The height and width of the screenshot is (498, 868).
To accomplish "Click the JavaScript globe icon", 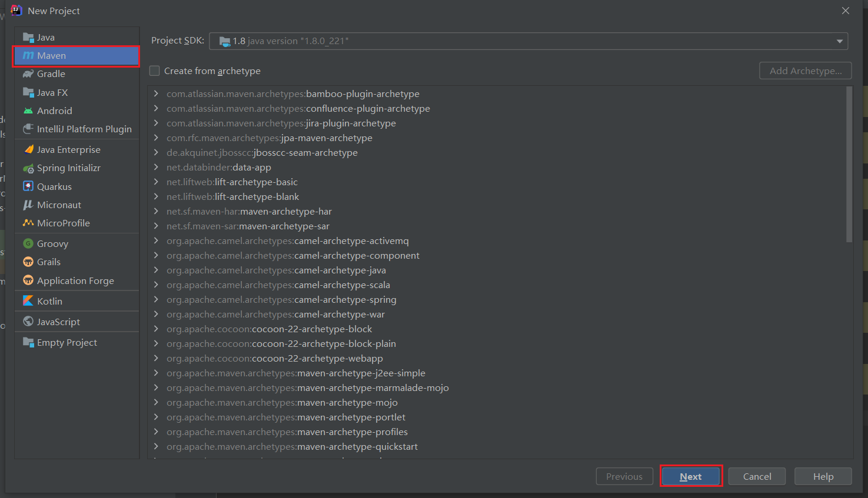I will click(28, 322).
